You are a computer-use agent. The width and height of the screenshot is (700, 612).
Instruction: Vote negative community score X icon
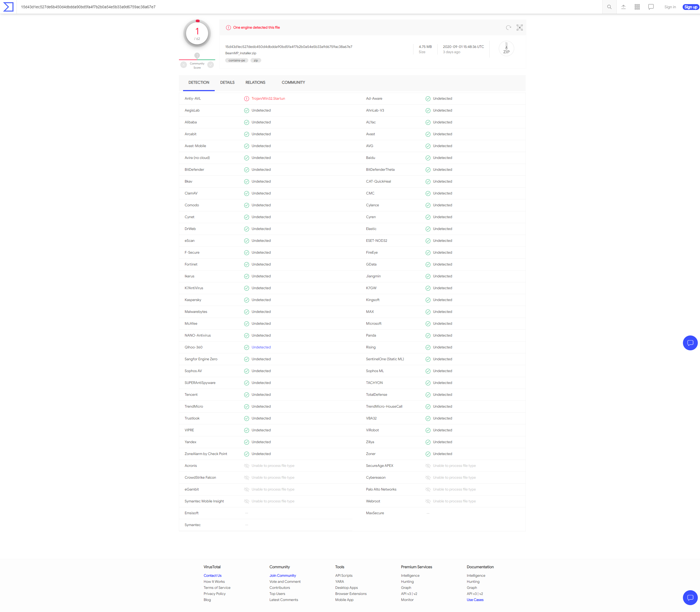[184, 65]
